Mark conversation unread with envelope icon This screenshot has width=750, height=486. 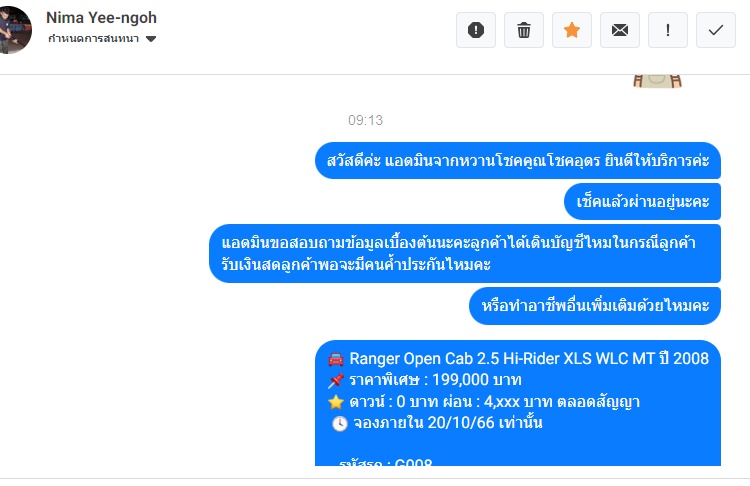pos(620,30)
